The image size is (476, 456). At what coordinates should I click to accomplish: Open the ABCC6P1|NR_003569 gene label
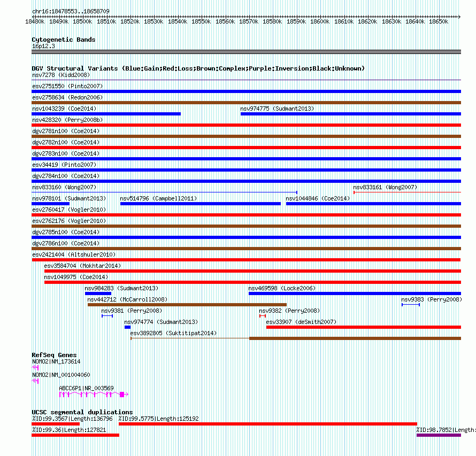(86, 388)
